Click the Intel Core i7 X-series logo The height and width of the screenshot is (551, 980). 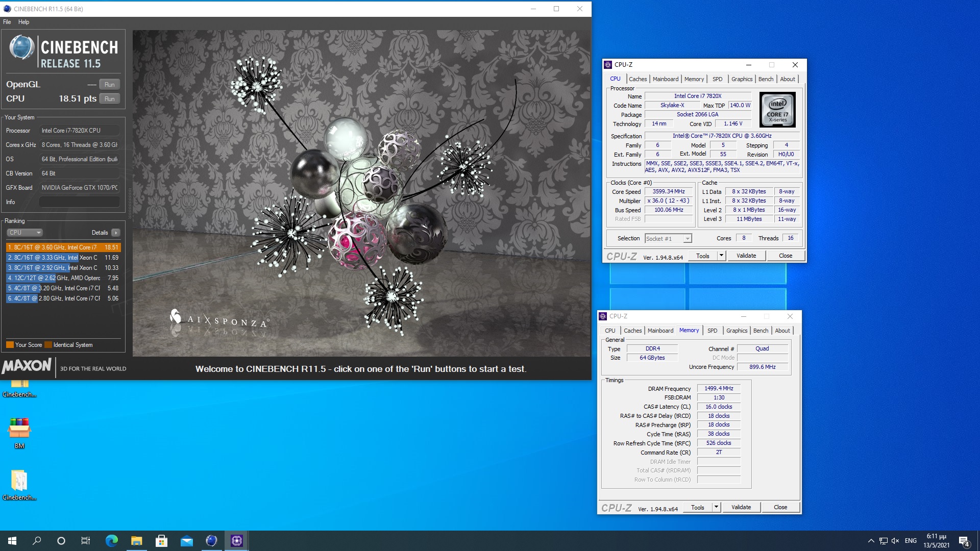click(777, 110)
